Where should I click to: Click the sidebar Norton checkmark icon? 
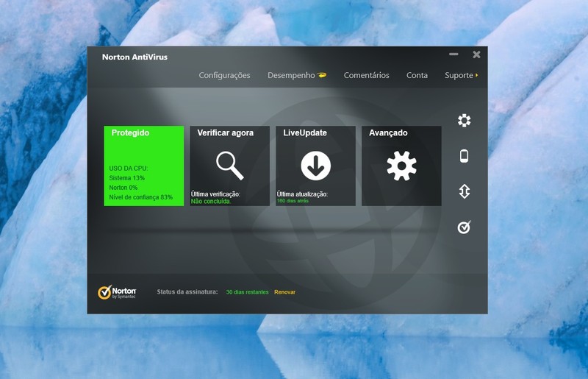465,227
